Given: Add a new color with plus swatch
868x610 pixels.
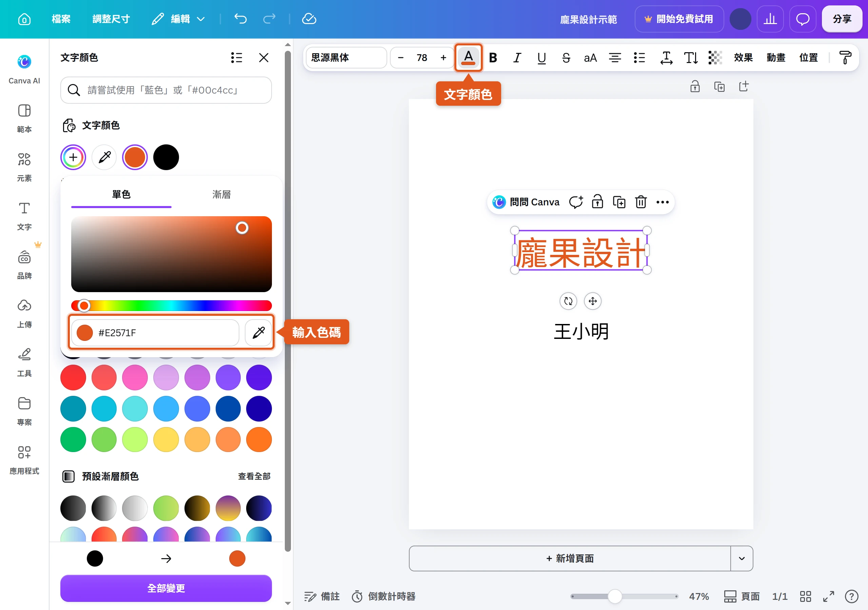Looking at the screenshot, I should 73,157.
